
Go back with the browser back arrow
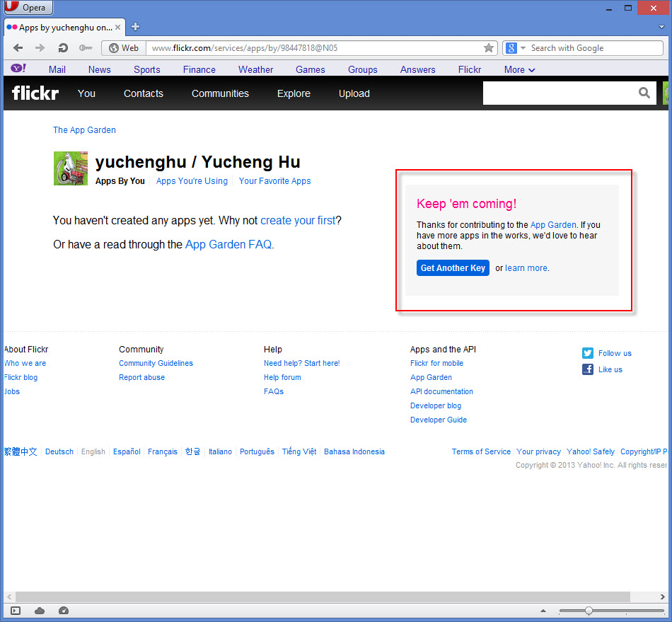[18, 48]
